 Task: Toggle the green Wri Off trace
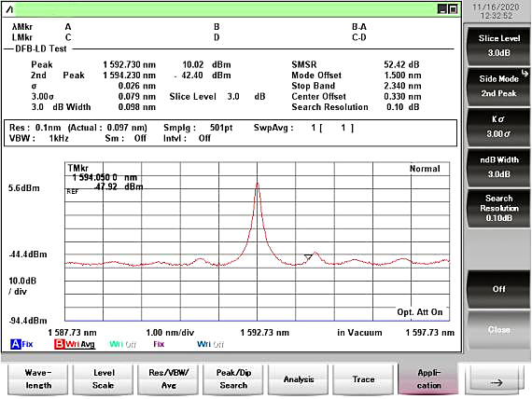click(123, 344)
